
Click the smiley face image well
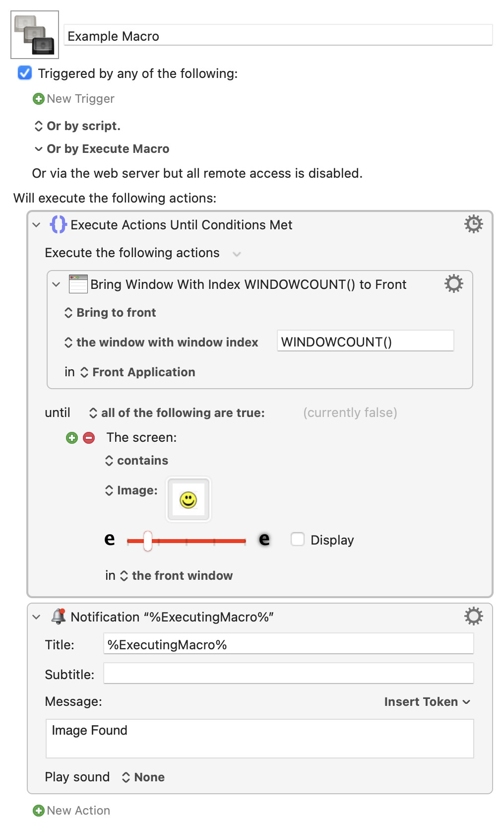[x=189, y=499]
